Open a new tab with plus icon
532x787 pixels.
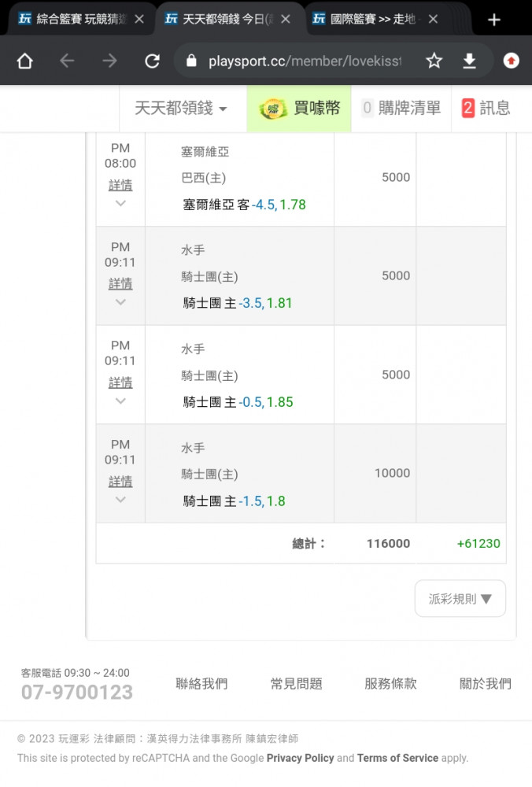(x=494, y=20)
